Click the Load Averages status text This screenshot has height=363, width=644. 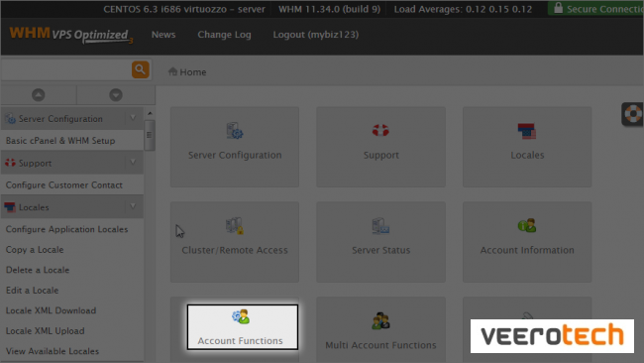(x=463, y=9)
